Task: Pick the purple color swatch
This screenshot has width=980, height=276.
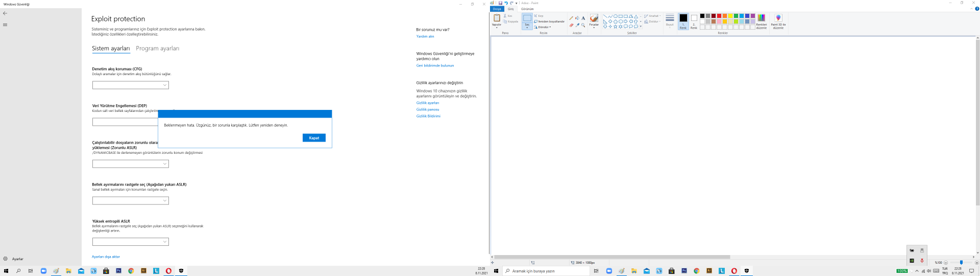Action: point(753,16)
